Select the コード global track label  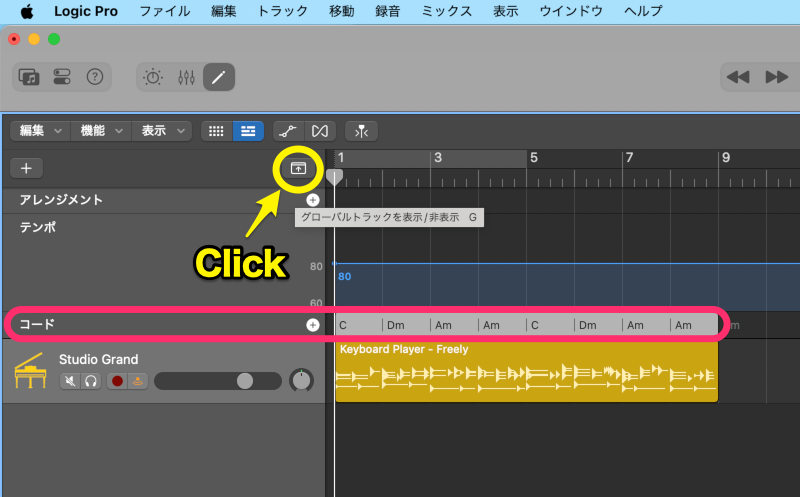point(37,324)
